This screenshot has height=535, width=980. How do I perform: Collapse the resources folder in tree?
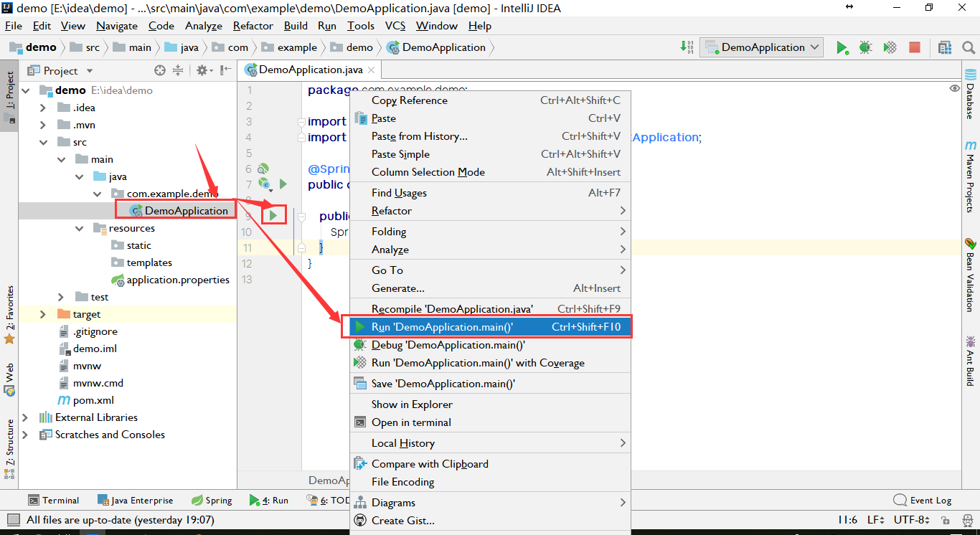click(x=80, y=228)
